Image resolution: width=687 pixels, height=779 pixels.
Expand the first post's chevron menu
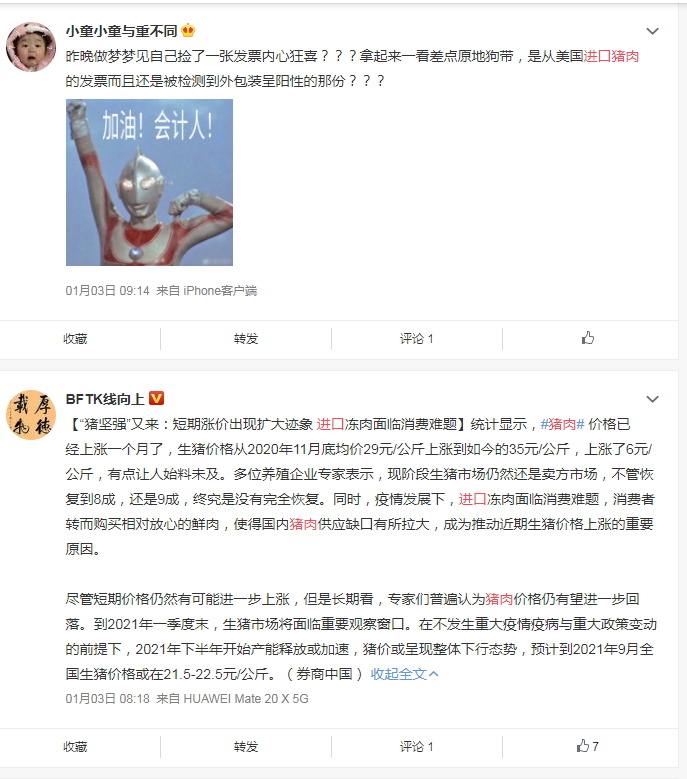tap(652, 31)
